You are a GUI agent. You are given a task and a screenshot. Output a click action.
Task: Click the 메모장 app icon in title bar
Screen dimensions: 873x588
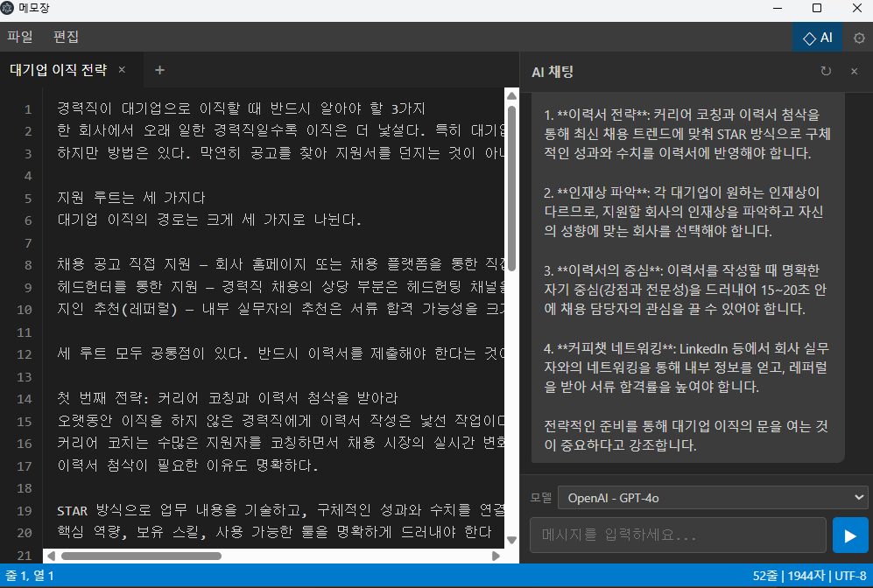pos(8,8)
